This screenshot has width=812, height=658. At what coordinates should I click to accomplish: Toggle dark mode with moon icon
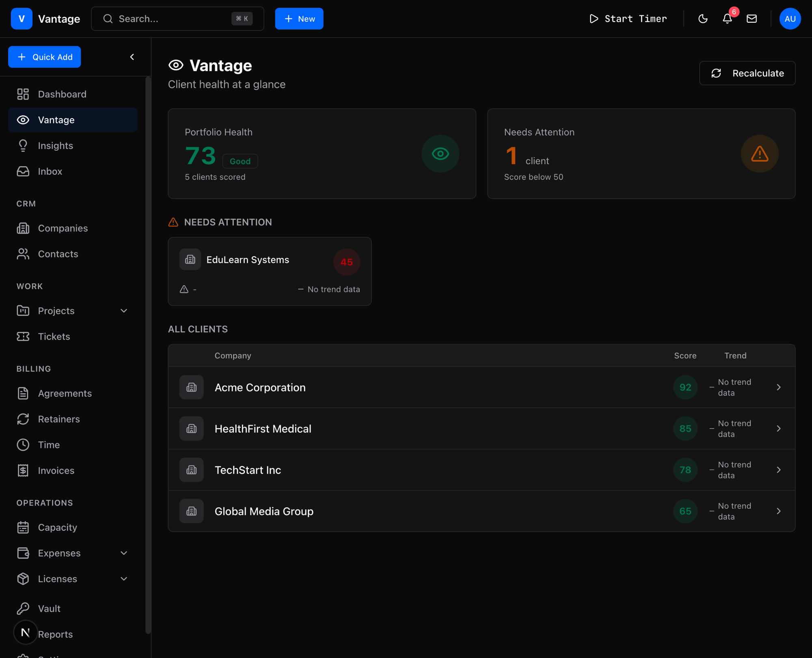703,19
